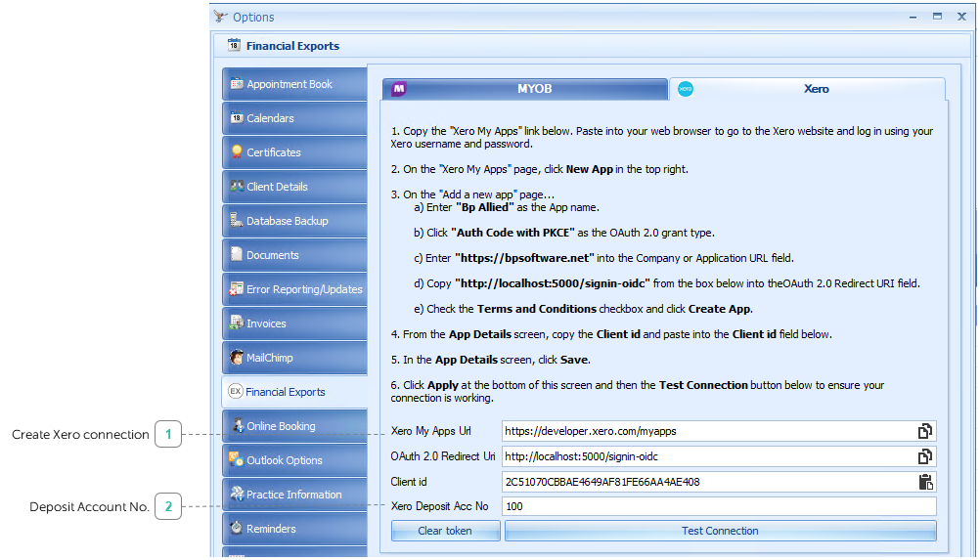Click the 'Client id' label
The width and height of the screenshot is (980, 560).
pyautogui.click(x=409, y=482)
